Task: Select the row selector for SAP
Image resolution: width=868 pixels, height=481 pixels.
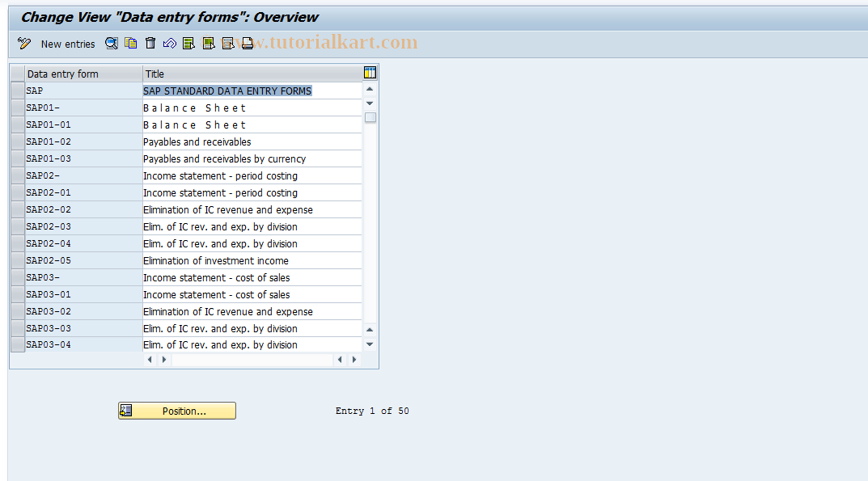Action: tap(18, 91)
